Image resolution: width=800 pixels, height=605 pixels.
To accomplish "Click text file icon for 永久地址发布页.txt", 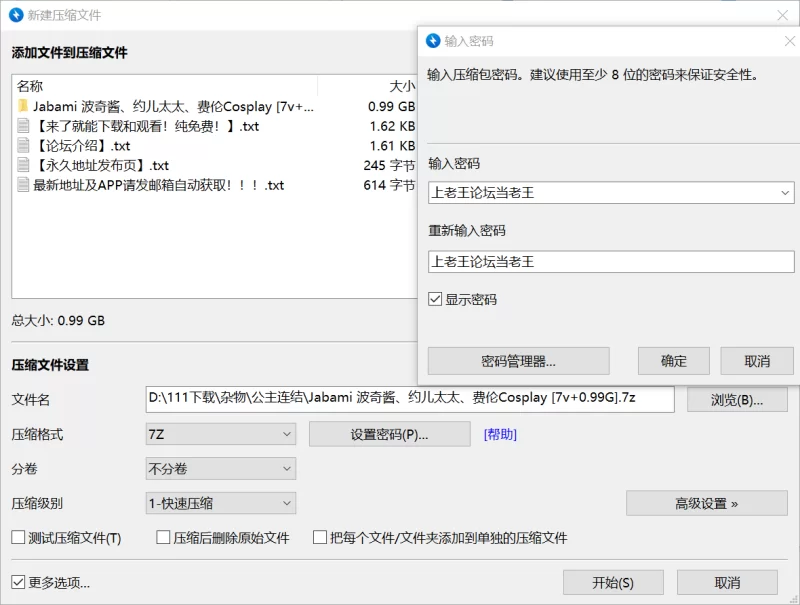I will pos(23,165).
